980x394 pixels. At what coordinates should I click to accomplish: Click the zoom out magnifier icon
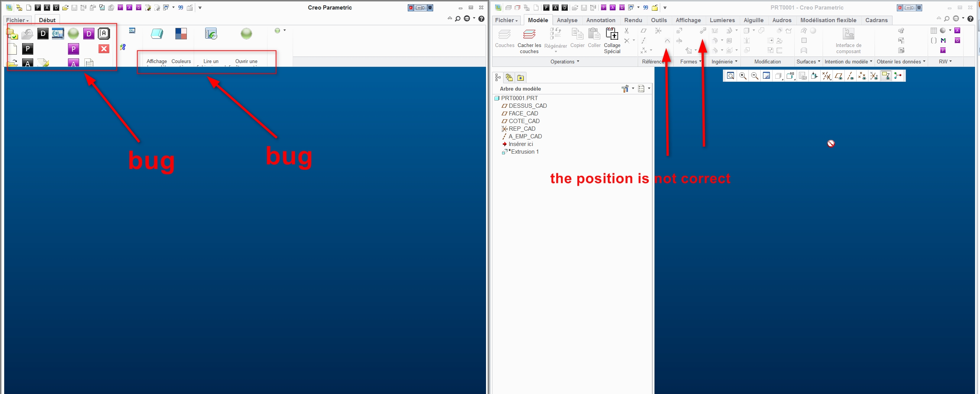(x=755, y=76)
